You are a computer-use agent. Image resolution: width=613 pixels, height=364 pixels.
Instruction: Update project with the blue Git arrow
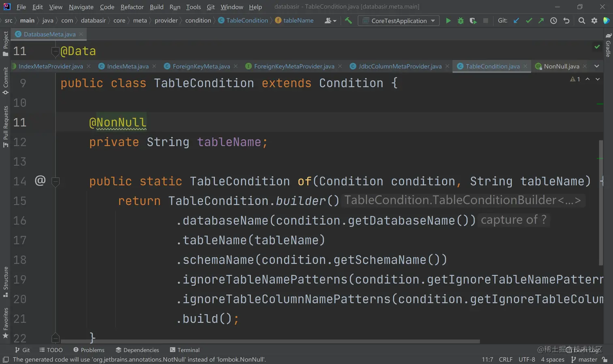[x=516, y=21]
